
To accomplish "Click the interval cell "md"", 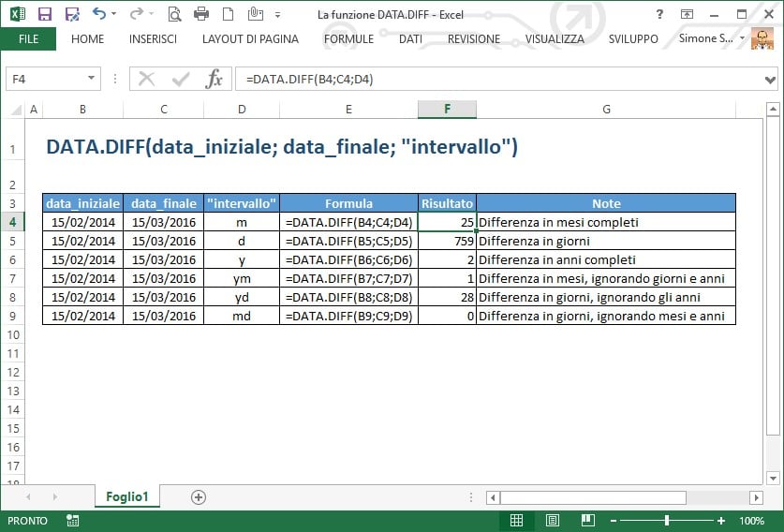I will coord(242,316).
